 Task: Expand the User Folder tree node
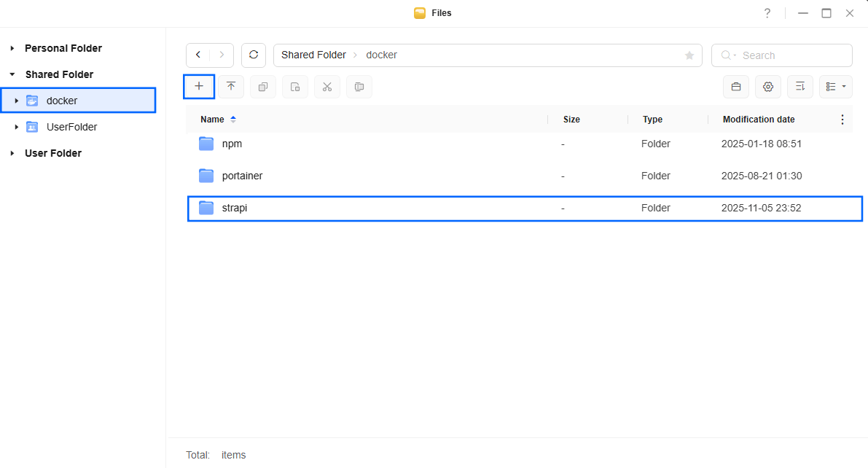point(12,153)
